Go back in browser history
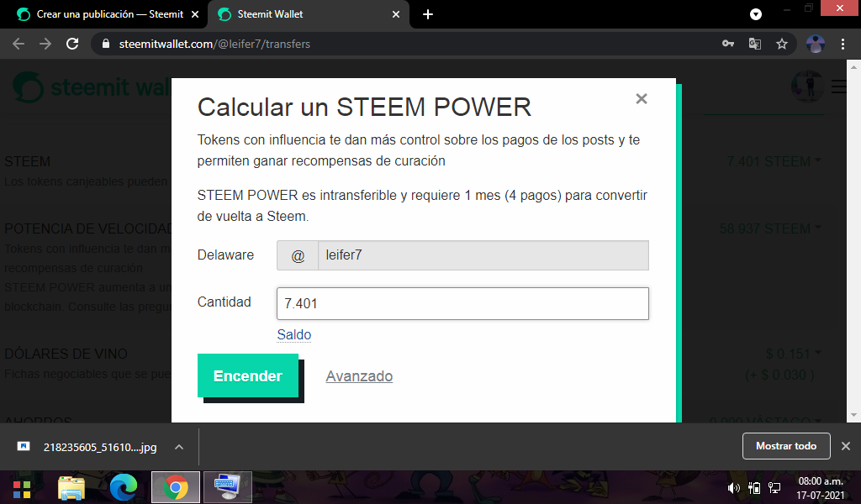This screenshot has height=504, width=861. [x=18, y=44]
